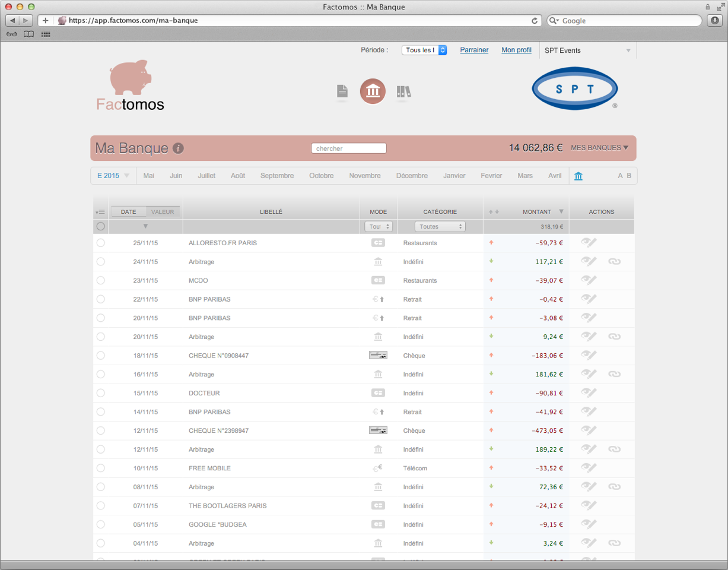The height and width of the screenshot is (570, 728).
Task: Click the date sort triangle under DATE
Action: pos(145,226)
